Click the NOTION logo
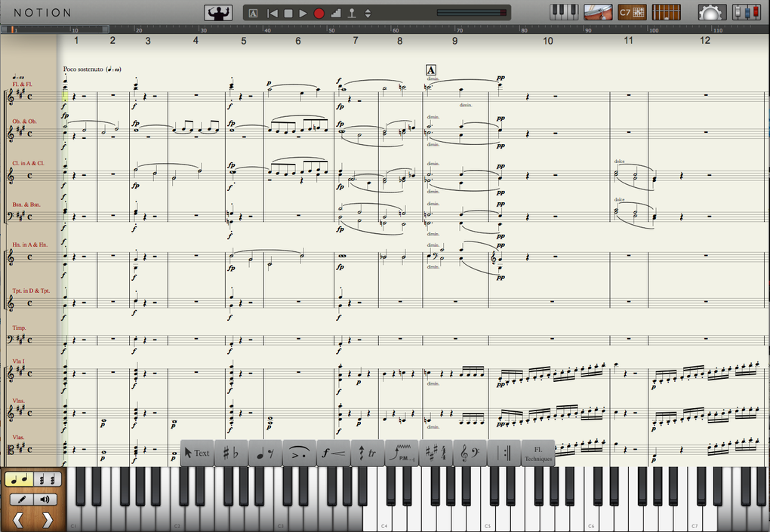Screen dimensions: 770x532 pos(42,13)
